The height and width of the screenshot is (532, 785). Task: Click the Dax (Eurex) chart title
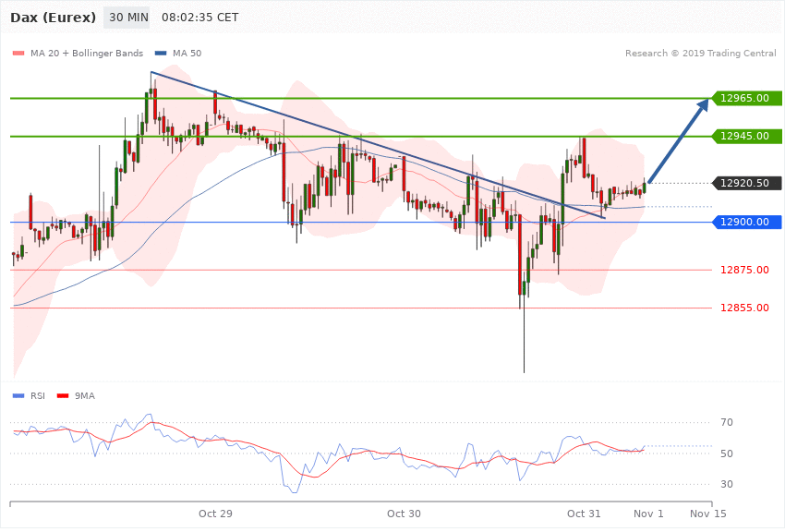click(53, 18)
